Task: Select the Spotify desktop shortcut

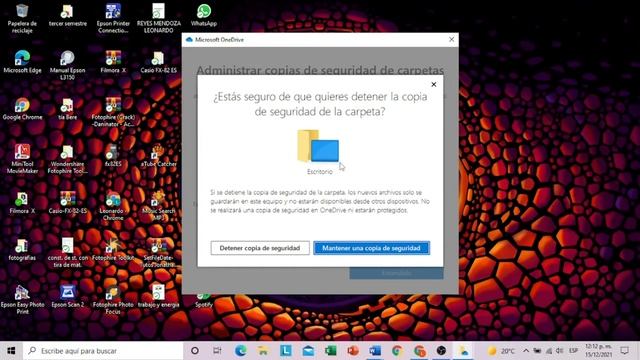Action: [x=204, y=301]
